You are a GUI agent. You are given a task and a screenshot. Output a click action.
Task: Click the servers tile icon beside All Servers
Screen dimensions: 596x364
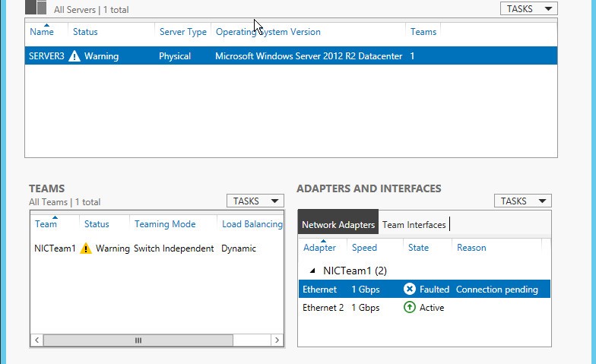pos(35,8)
